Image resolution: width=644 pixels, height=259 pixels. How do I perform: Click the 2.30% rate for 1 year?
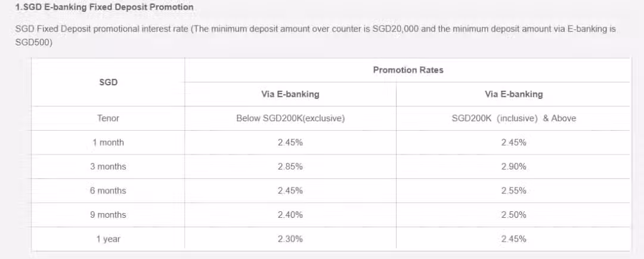coord(290,239)
